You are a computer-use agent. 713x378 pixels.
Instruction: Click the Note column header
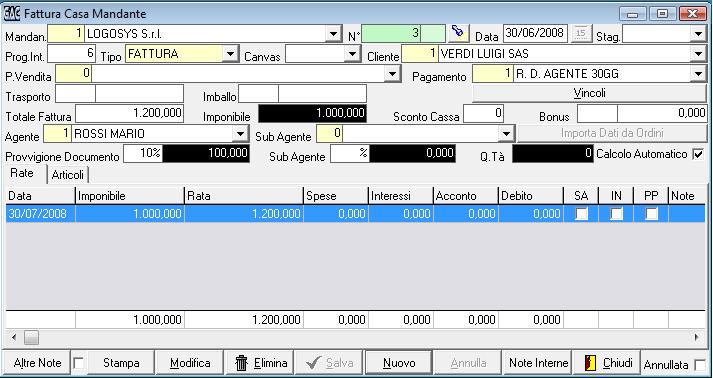tap(687, 196)
